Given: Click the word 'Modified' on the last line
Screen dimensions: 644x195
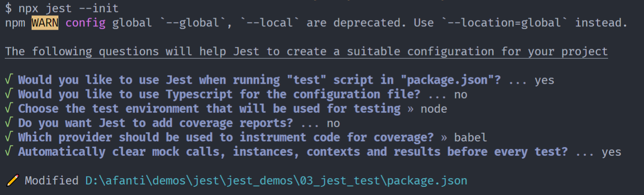Looking at the screenshot, I should (52, 181).
